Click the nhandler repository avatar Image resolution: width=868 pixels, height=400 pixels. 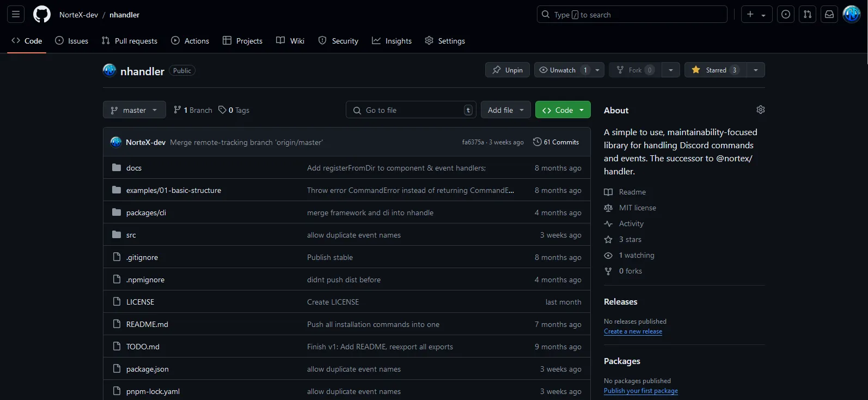pos(109,70)
